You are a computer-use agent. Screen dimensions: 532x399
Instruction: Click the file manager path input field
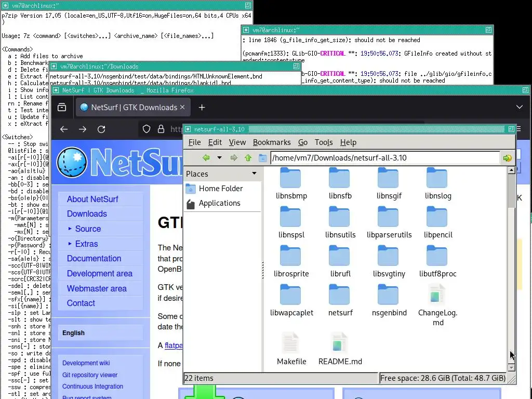385,158
